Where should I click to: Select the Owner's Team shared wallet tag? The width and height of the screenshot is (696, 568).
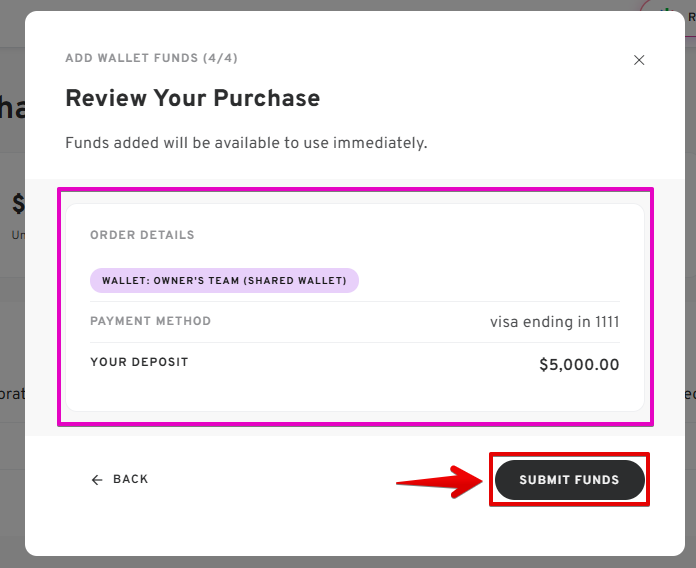click(224, 281)
